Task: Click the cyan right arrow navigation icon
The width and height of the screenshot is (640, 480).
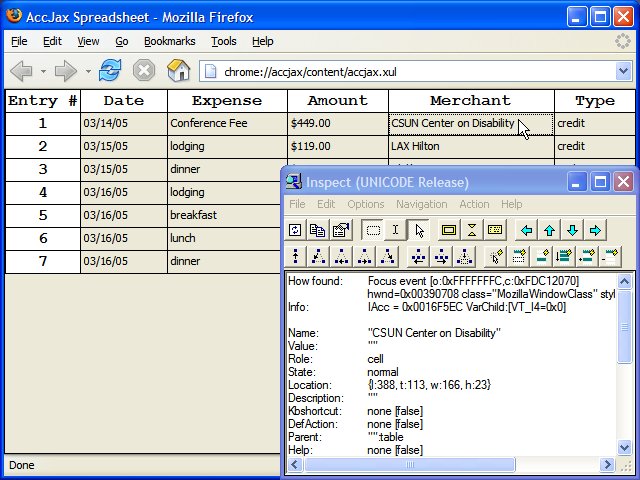Action: [x=595, y=230]
